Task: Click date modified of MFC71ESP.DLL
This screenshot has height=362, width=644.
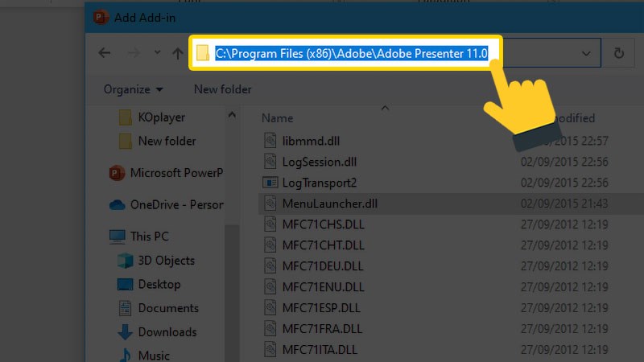Action: (x=564, y=308)
